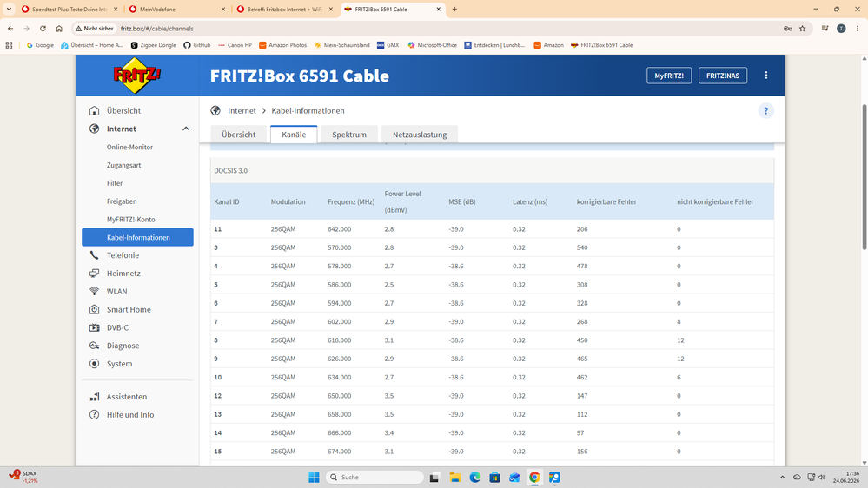Click the FRITZ! logo

136,76
